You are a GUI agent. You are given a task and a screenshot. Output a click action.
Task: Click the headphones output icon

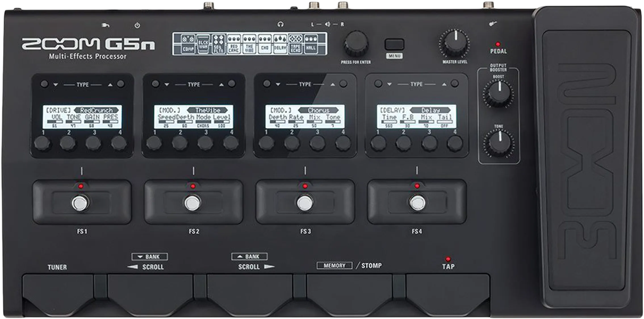pos(281,24)
